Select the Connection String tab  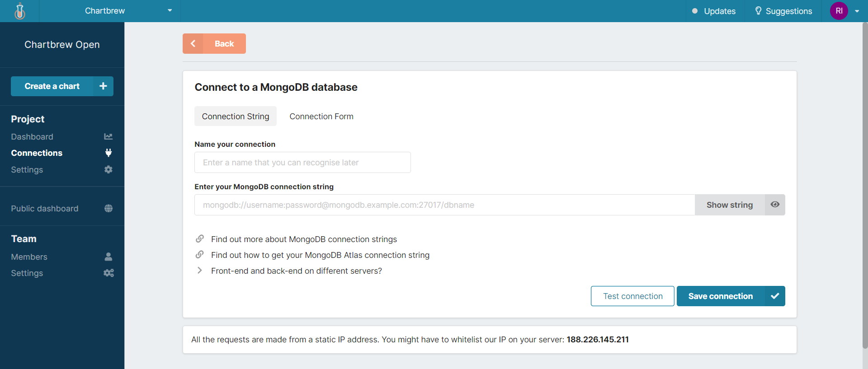pyautogui.click(x=236, y=116)
